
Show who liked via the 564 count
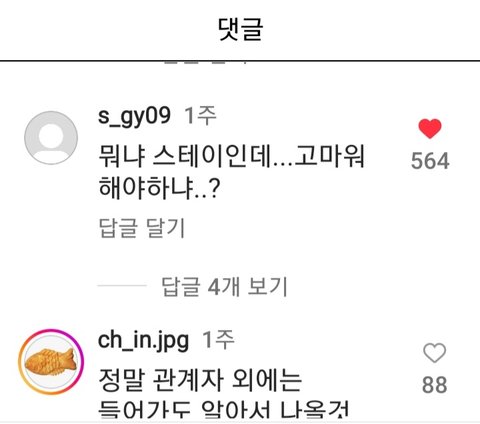click(430, 161)
